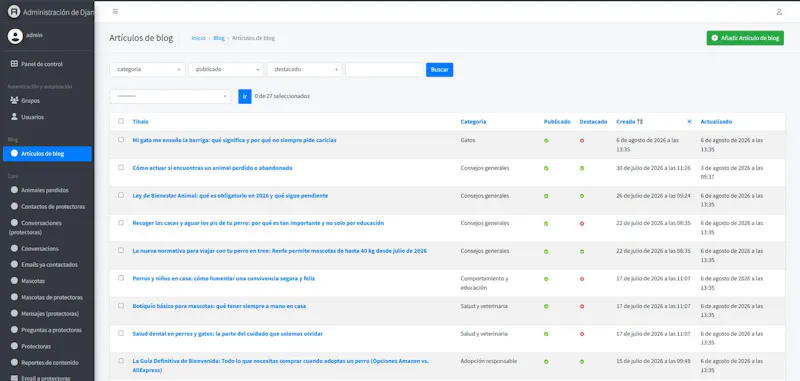Toggle the sidebar hamburger menu icon
The width and height of the screenshot is (800, 381).
click(115, 11)
